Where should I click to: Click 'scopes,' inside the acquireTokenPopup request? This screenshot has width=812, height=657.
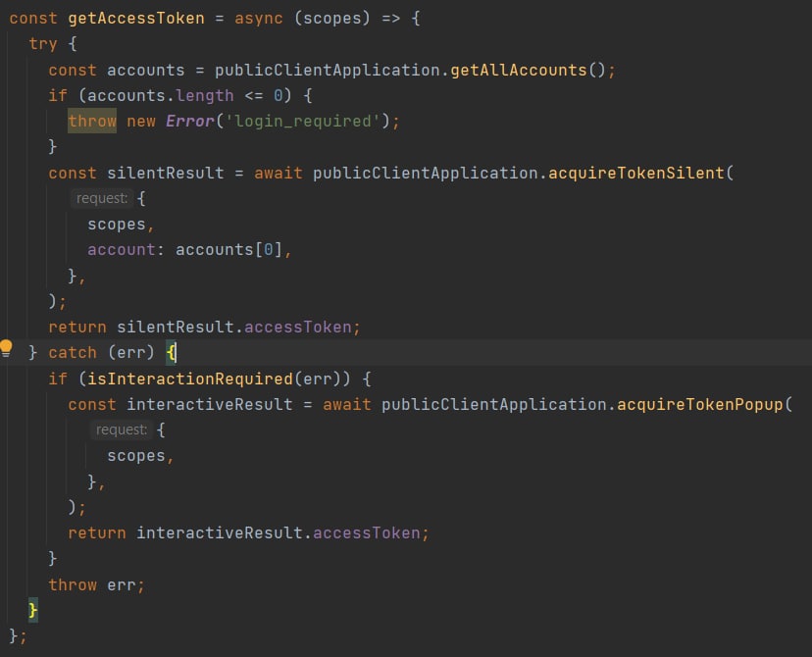141,456
